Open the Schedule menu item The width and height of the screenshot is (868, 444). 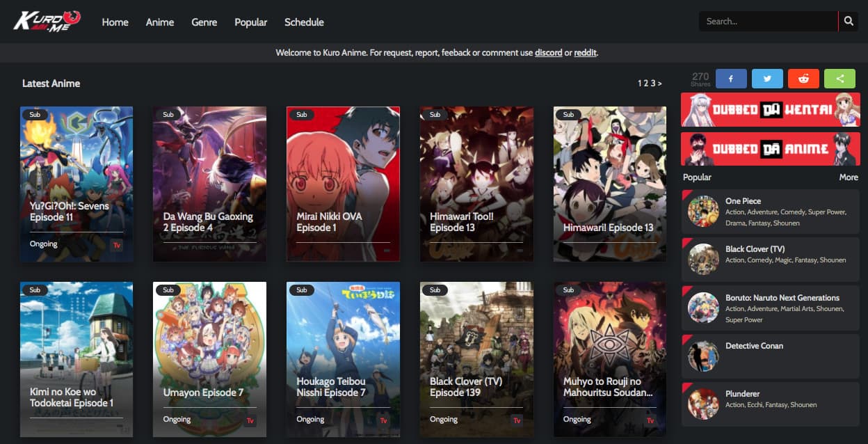pos(304,22)
